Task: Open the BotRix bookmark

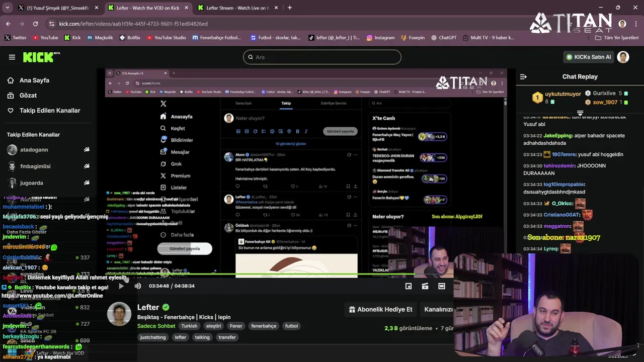Action: tap(130, 38)
